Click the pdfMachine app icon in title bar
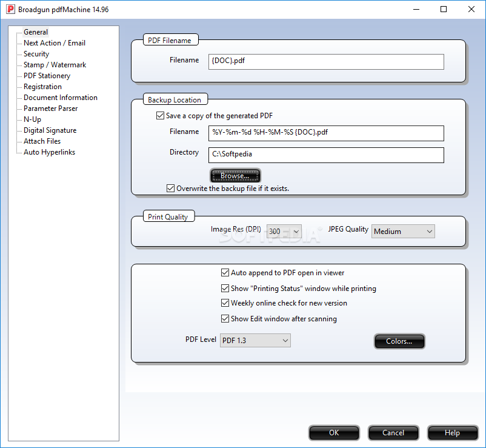This screenshot has height=448, width=486. coord(10,9)
